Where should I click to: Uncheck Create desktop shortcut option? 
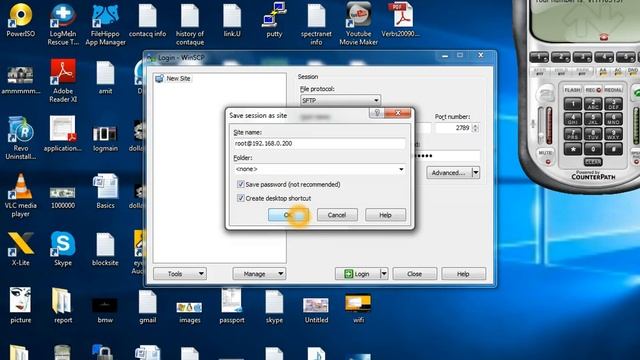240,198
